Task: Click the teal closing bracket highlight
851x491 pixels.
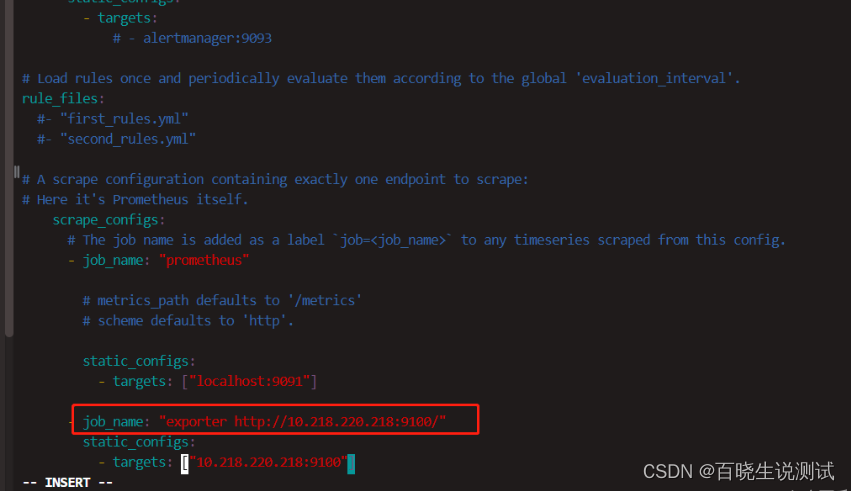Action: tap(351, 464)
